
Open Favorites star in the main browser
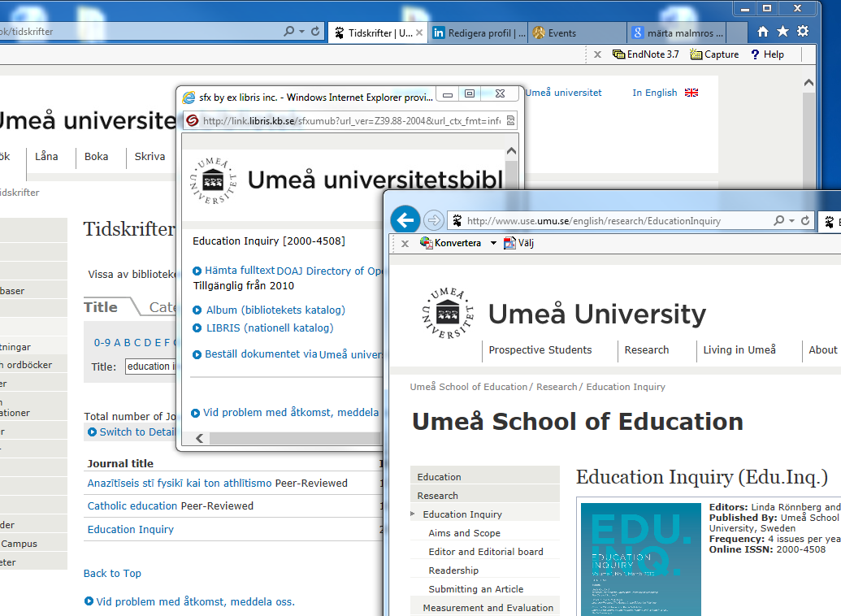tap(782, 32)
